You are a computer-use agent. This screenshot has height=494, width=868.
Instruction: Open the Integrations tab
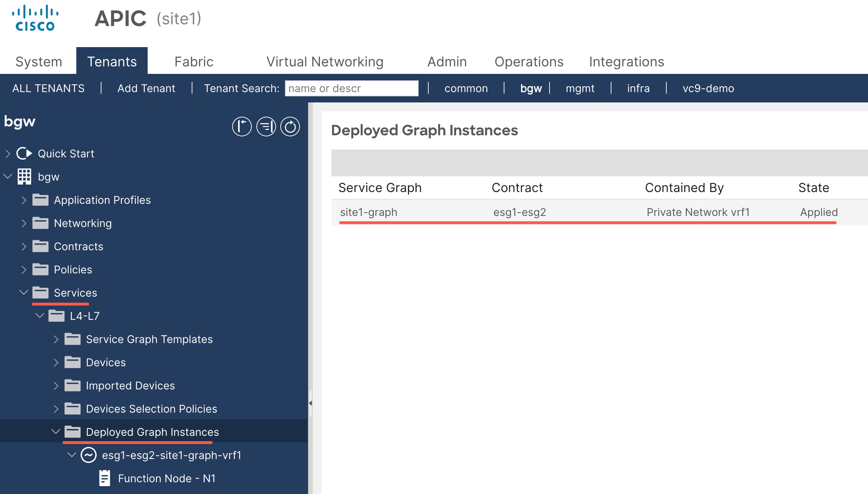click(627, 61)
